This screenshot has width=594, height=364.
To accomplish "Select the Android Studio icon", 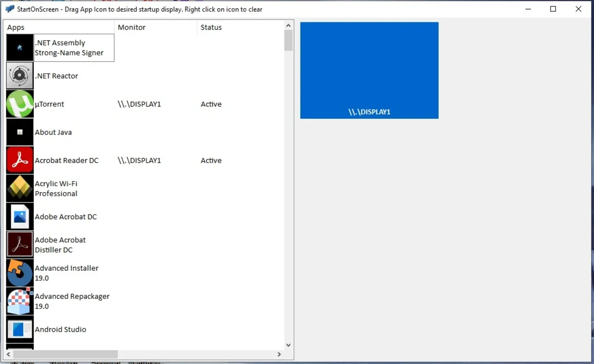I will tap(20, 330).
